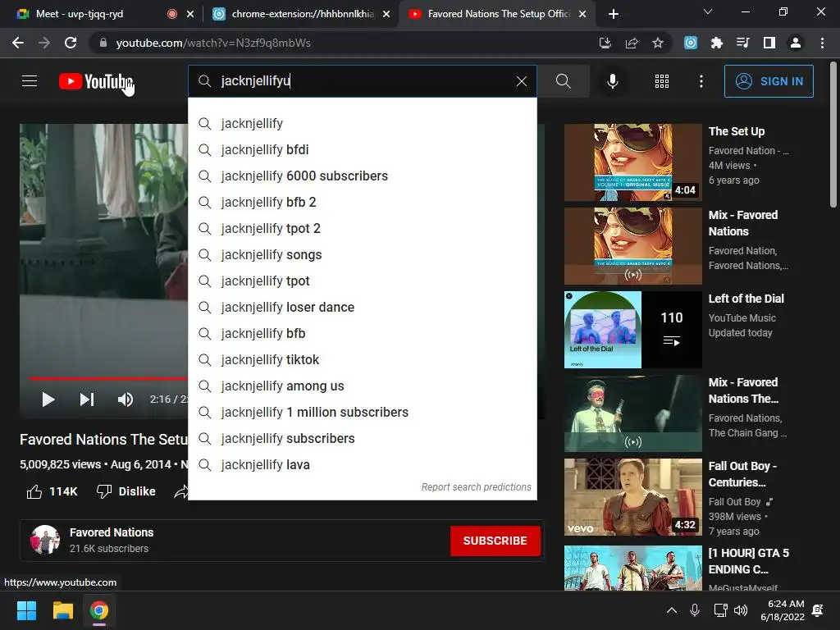
Task: Clear the search box text
Action: [521, 81]
